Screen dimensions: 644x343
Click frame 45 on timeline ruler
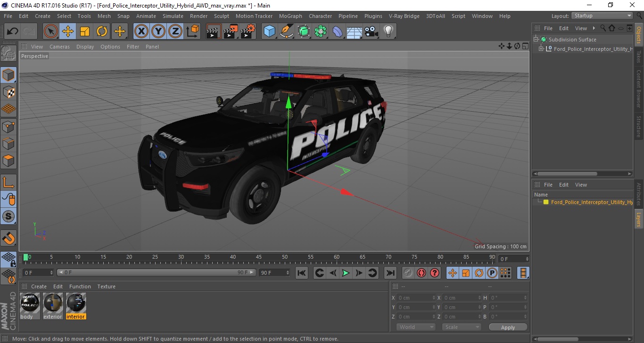(258, 257)
